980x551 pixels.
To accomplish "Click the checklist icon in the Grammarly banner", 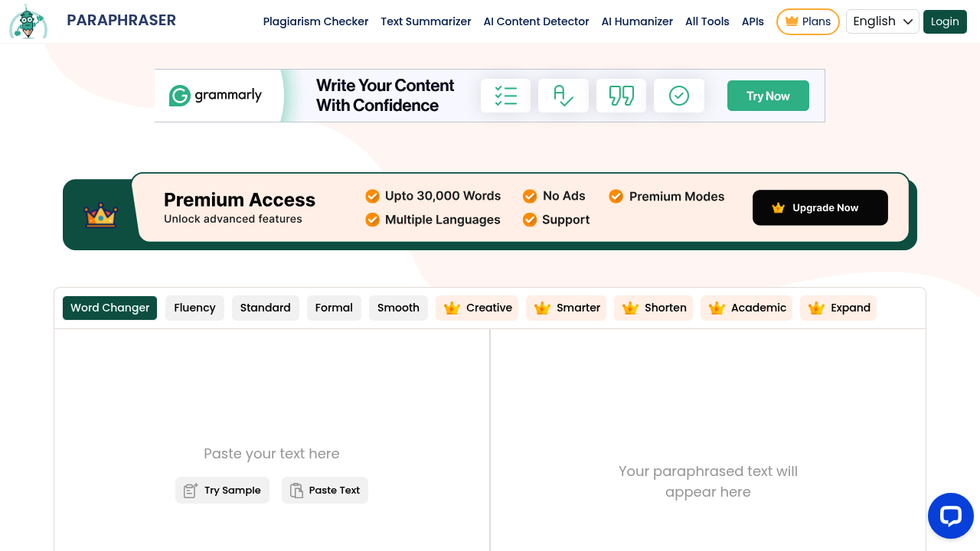I will [x=505, y=96].
